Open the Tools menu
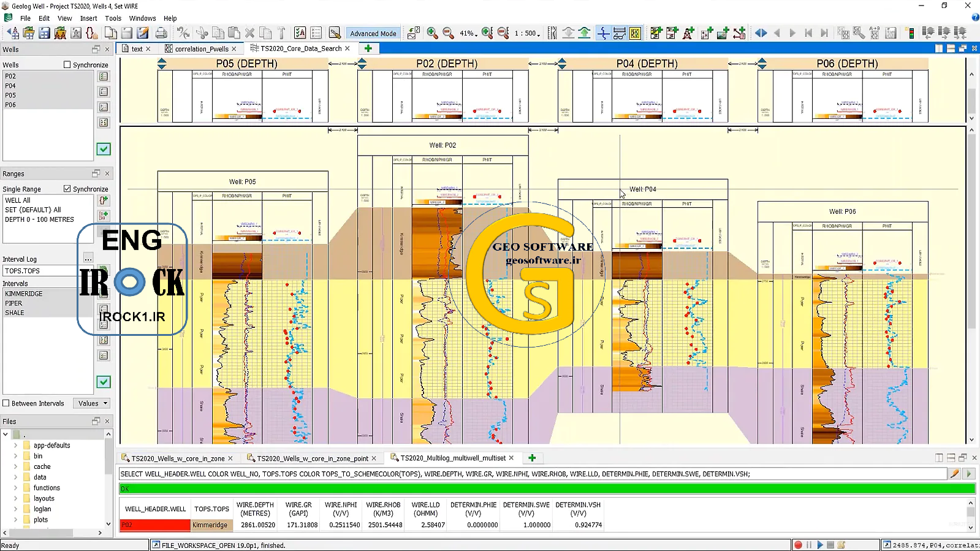Image resolution: width=980 pixels, height=551 pixels. click(113, 18)
